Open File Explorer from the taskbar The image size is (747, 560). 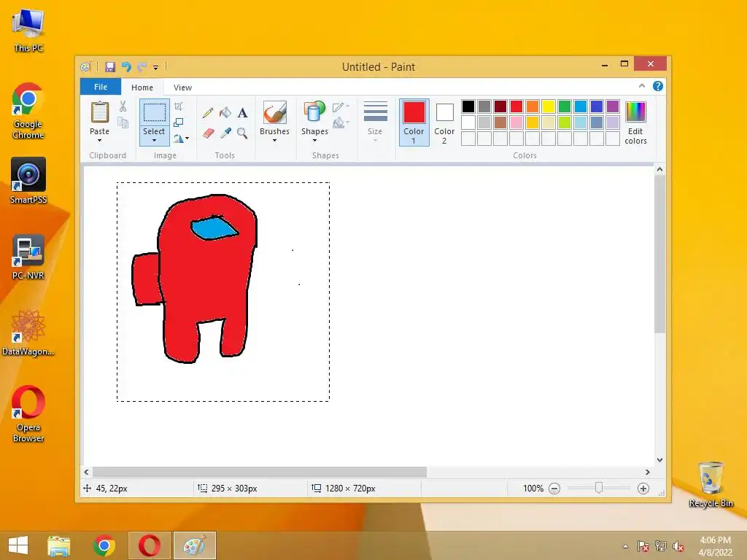click(59, 545)
